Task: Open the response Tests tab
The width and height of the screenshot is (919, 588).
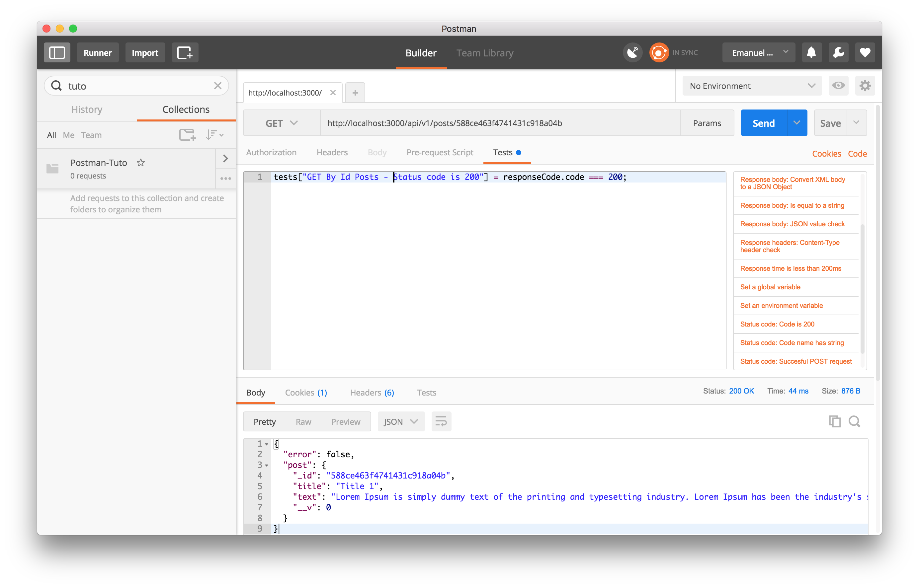Action: 426,393
